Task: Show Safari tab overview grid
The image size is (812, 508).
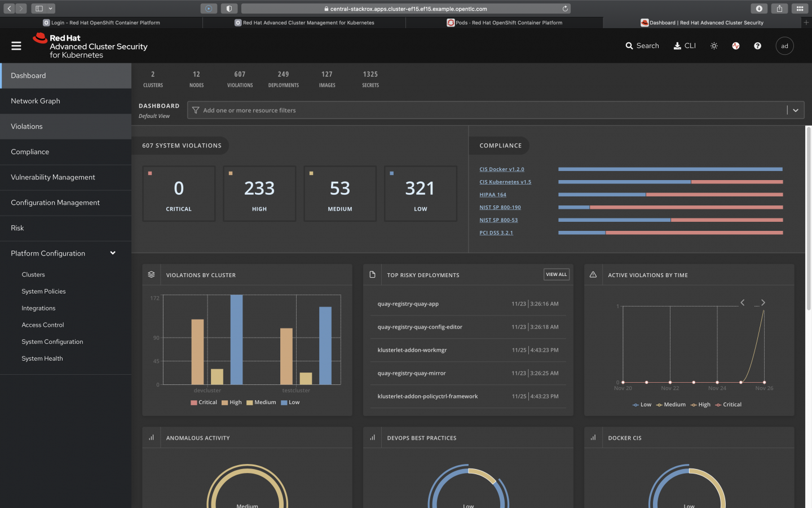Action: click(800, 8)
